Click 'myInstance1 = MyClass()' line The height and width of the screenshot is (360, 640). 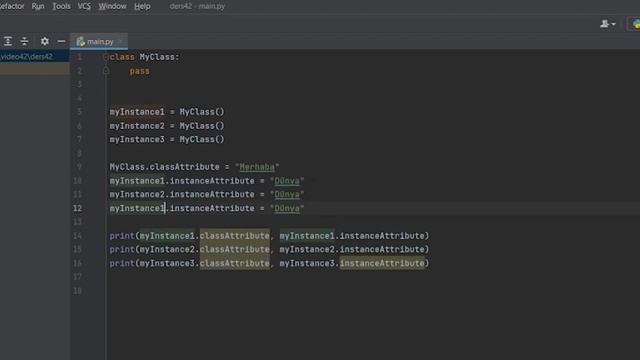(167, 112)
